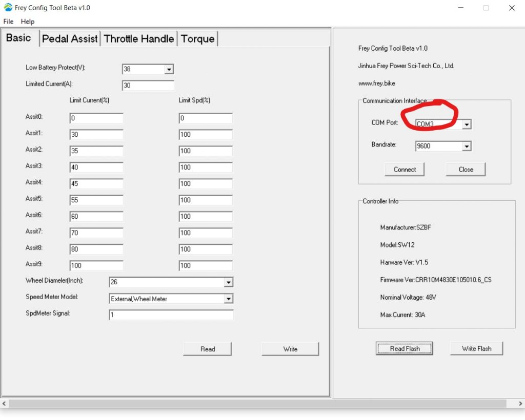Click the Frey app icon in title bar
This screenshot has width=525, height=420.
point(8,7)
